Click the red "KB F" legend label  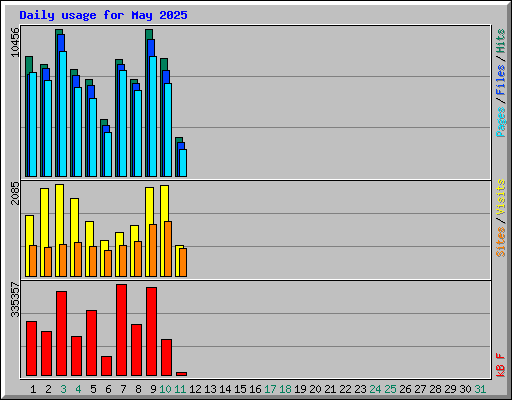[x=501, y=365]
